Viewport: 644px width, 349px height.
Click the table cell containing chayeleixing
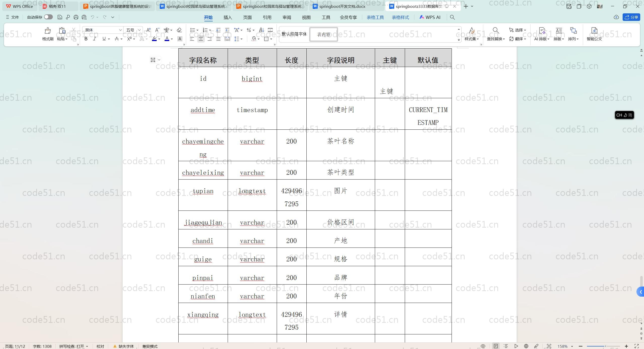click(203, 173)
